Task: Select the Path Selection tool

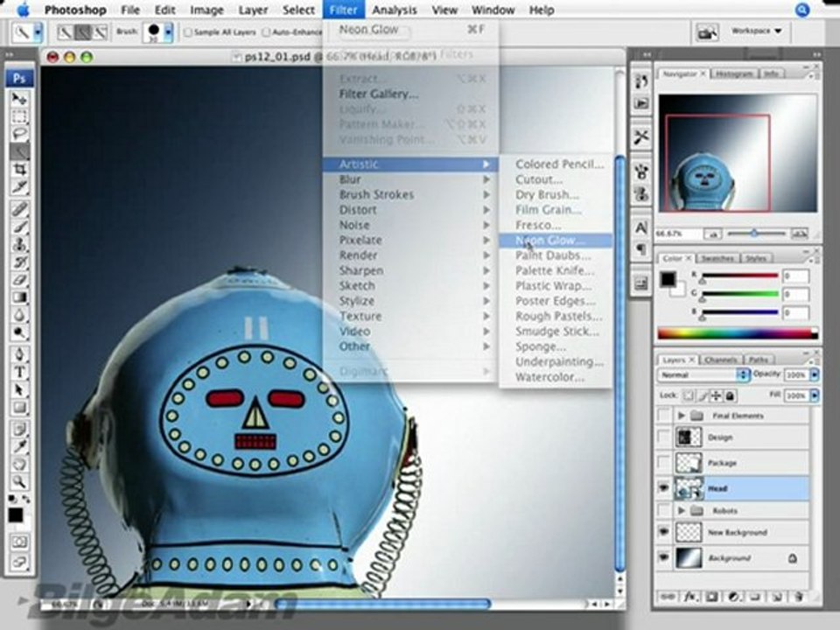Action: pos(19,389)
